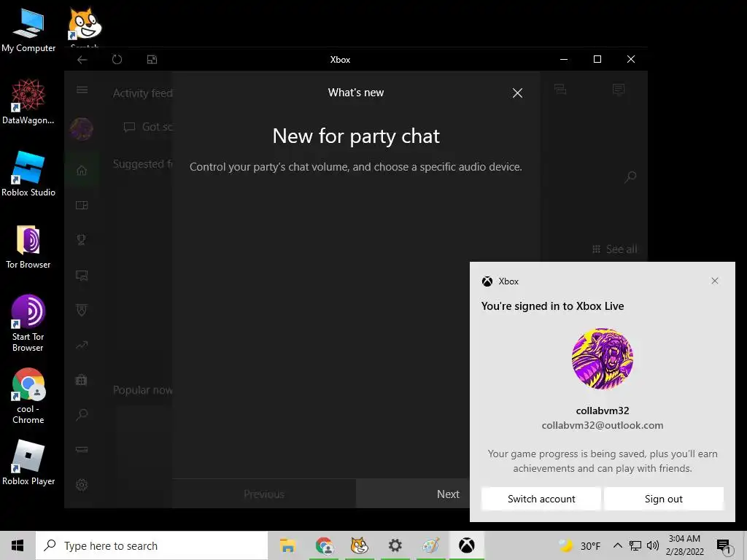Open Scratch from the taskbar
Image resolution: width=747 pixels, height=560 pixels.
point(360,545)
